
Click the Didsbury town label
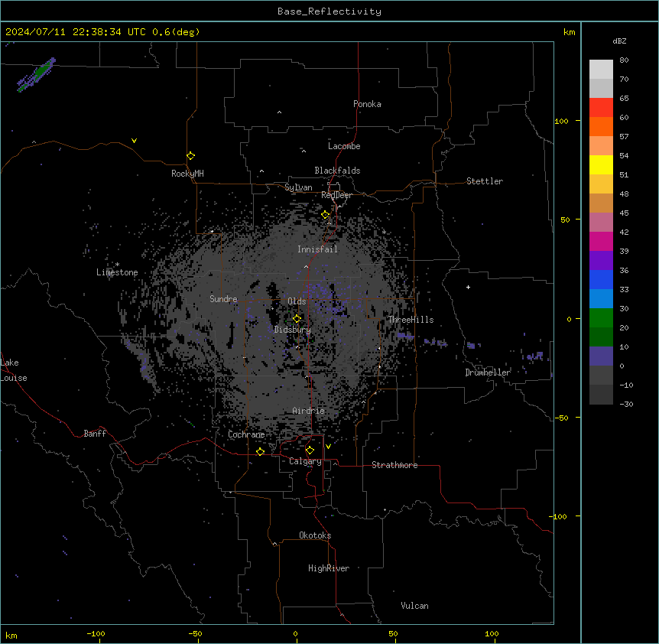coord(292,330)
